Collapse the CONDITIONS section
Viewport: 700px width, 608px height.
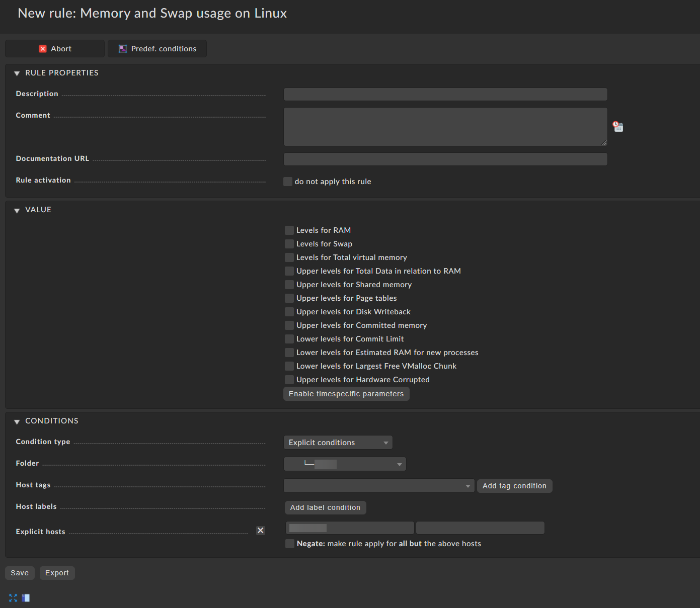(x=17, y=421)
